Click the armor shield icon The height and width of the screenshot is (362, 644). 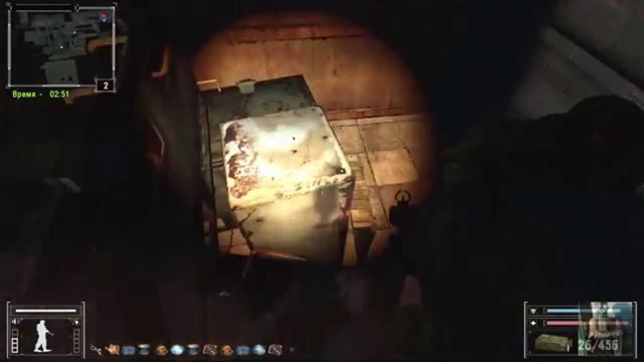(x=533, y=311)
